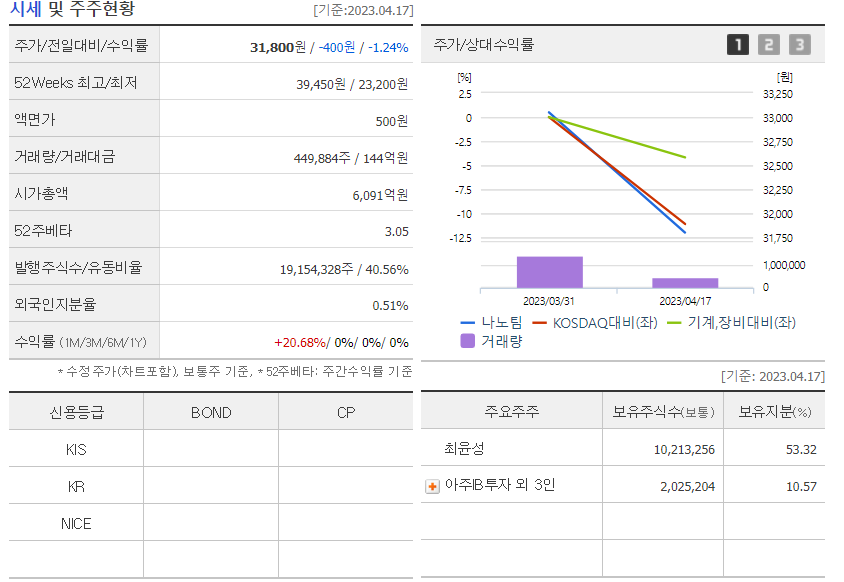Select the 500원 face value
The width and height of the screenshot is (844, 582).
[x=392, y=121]
